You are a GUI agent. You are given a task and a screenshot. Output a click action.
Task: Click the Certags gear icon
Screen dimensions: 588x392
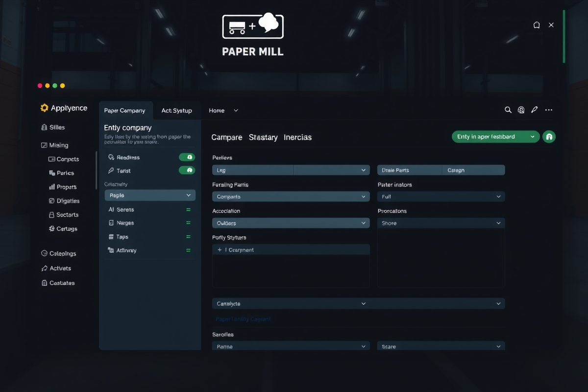[x=52, y=229]
